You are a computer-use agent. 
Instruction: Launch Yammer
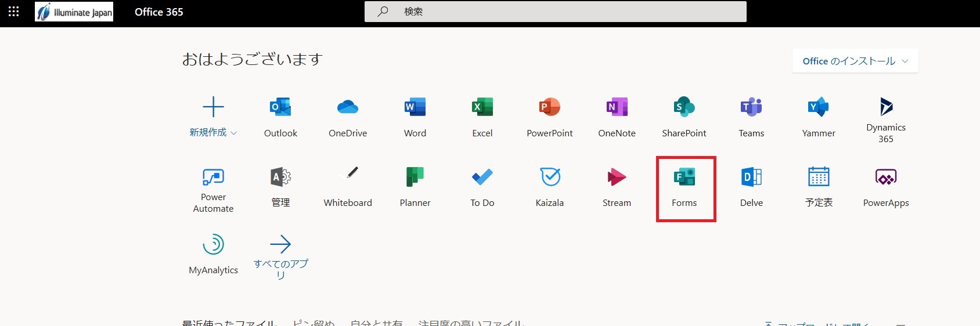click(819, 117)
